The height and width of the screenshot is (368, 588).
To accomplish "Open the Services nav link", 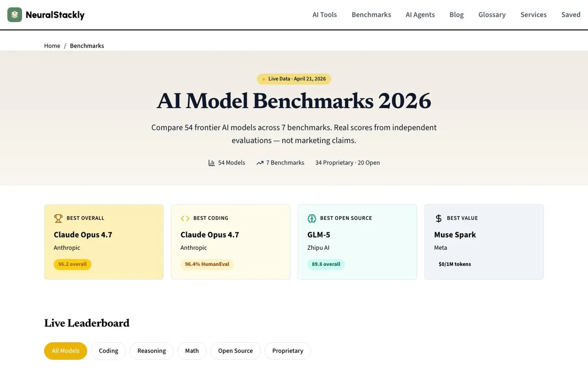I will tap(534, 15).
